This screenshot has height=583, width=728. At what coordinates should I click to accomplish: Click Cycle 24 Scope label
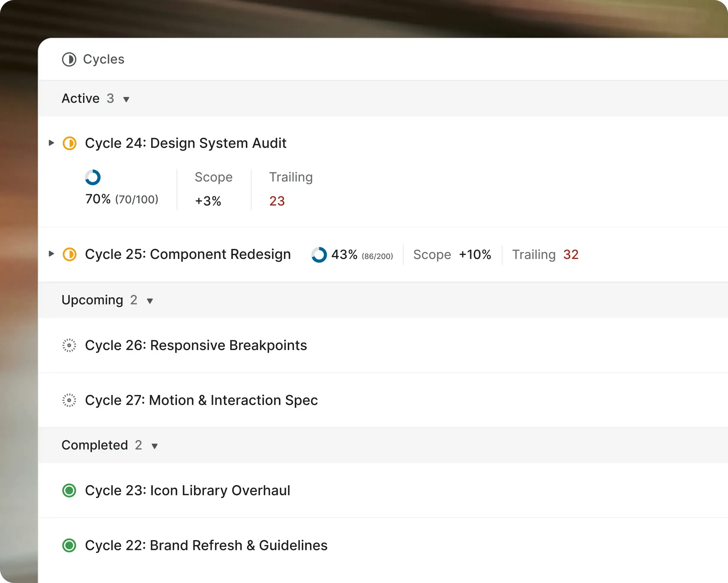pos(214,177)
